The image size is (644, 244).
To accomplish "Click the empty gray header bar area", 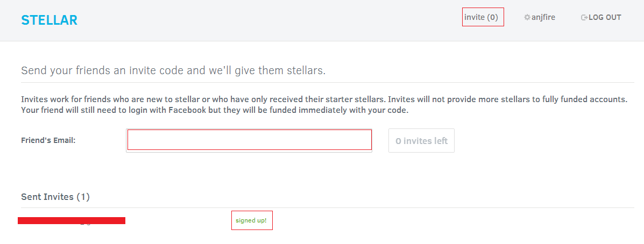I will pyautogui.click(x=269, y=20).
